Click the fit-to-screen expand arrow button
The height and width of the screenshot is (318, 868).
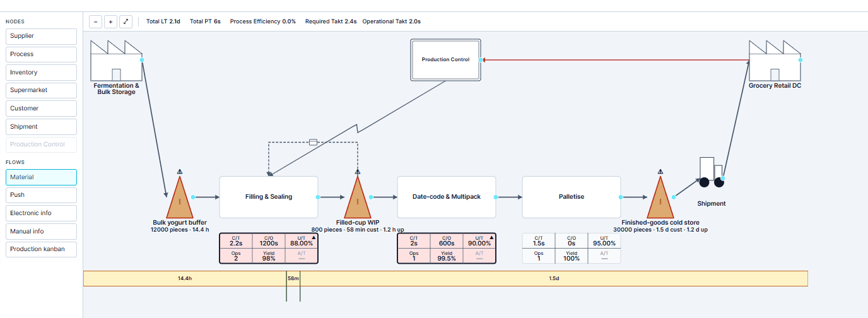(x=126, y=21)
